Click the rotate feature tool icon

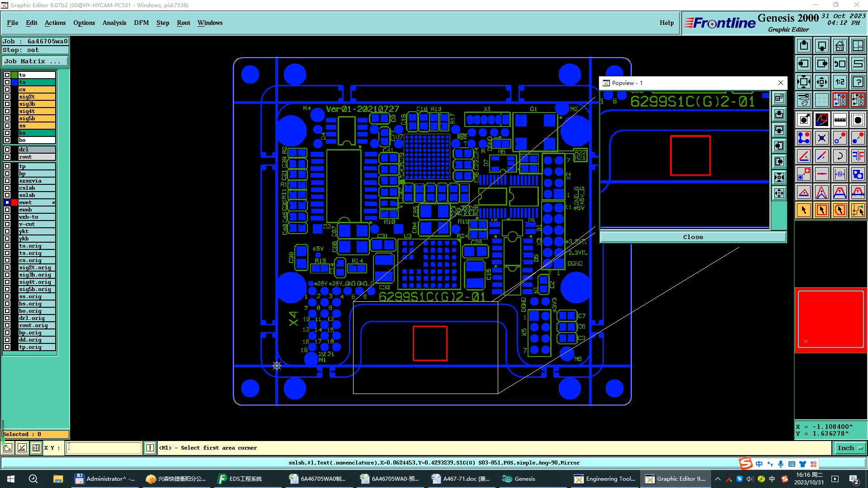pos(840,156)
